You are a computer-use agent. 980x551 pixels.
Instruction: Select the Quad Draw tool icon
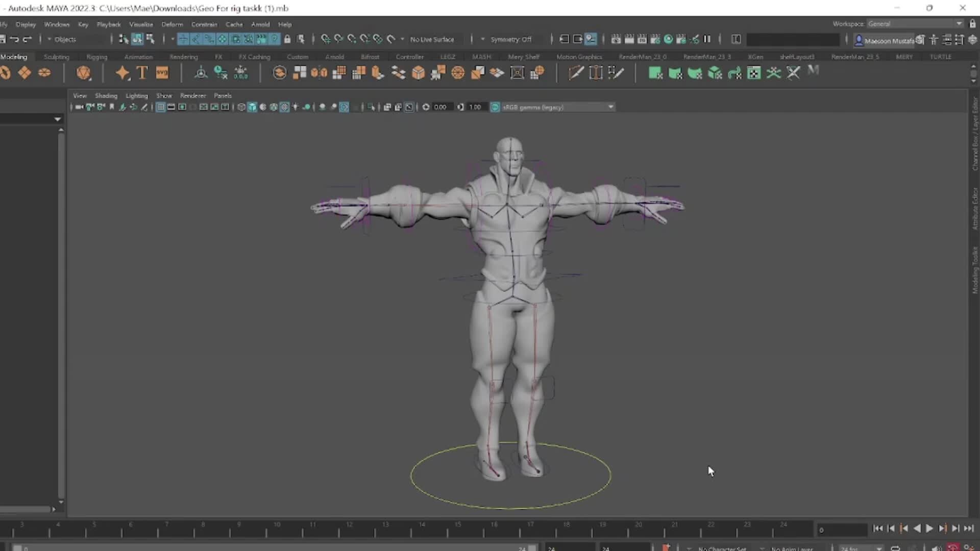tap(616, 73)
